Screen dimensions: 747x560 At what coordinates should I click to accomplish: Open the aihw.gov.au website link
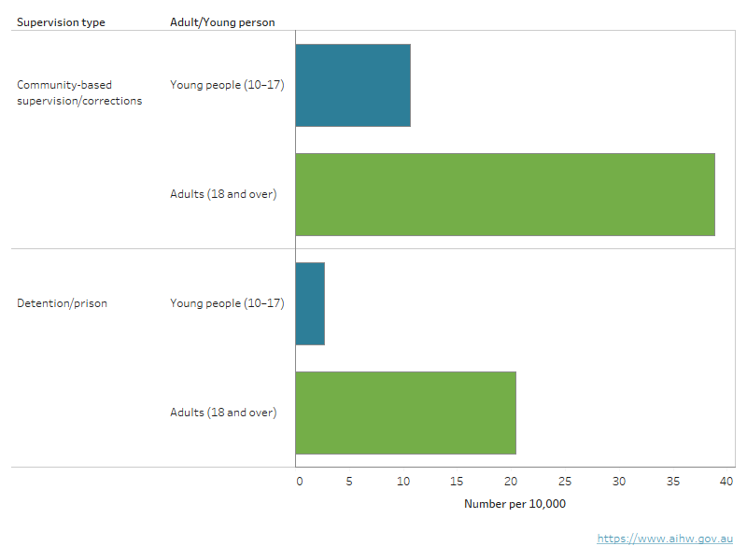coord(665,539)
